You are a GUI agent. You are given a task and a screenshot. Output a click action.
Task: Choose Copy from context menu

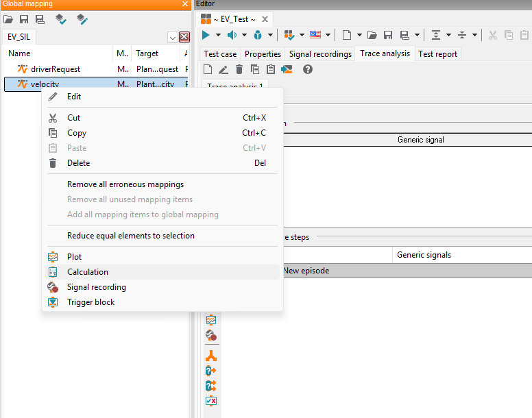[x=162, y=133]
